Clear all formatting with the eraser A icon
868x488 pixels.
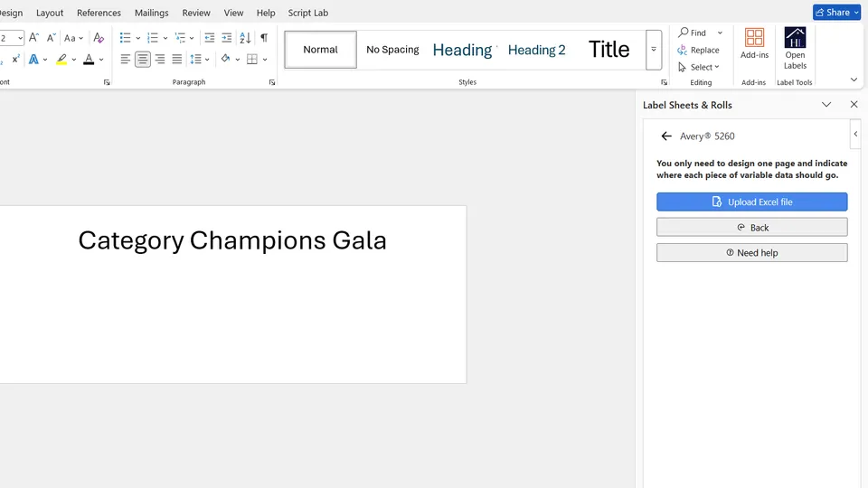pyautogui.click(x=99, y=38)
